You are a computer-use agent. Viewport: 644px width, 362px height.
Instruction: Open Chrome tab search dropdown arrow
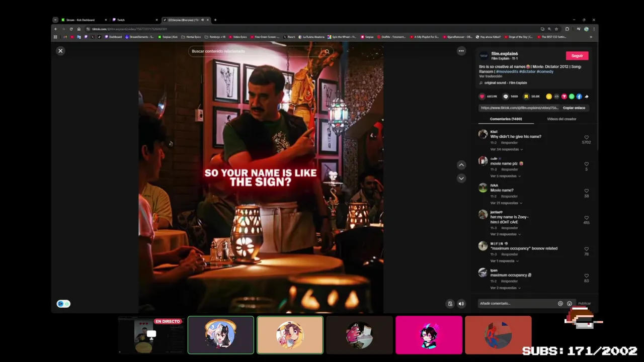point(55,20)
